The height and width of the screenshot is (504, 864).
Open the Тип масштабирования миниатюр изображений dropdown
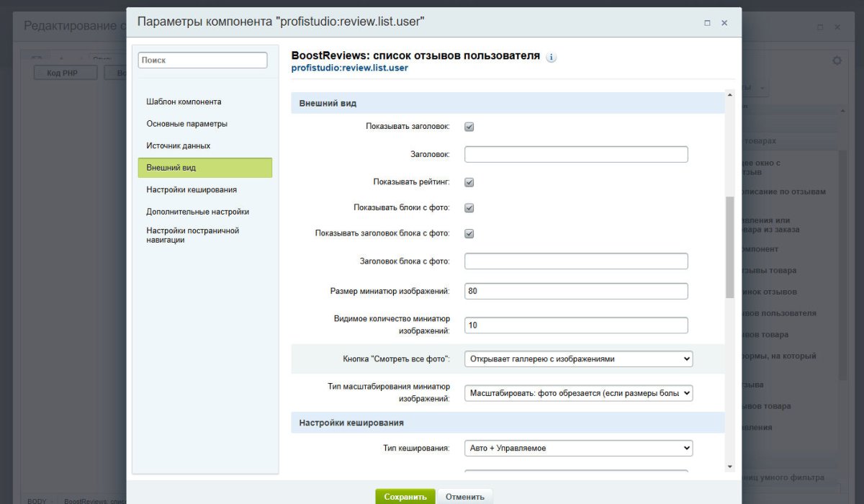578,392
